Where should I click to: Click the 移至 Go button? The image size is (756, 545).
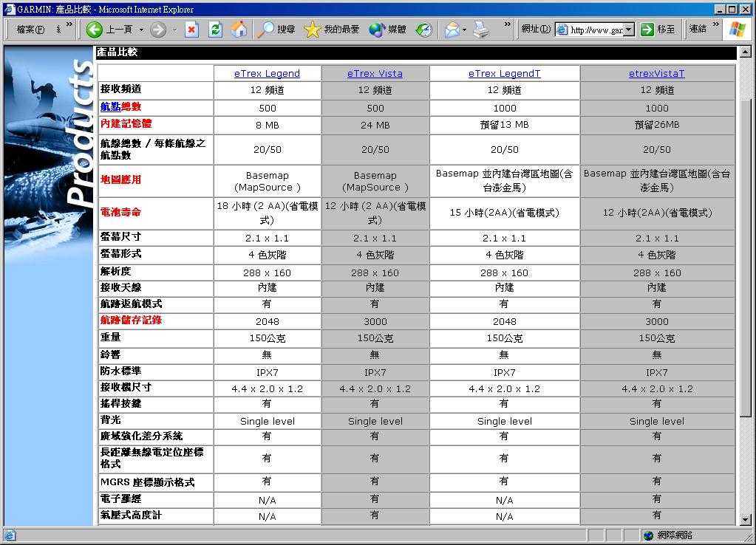click(658, 30)
